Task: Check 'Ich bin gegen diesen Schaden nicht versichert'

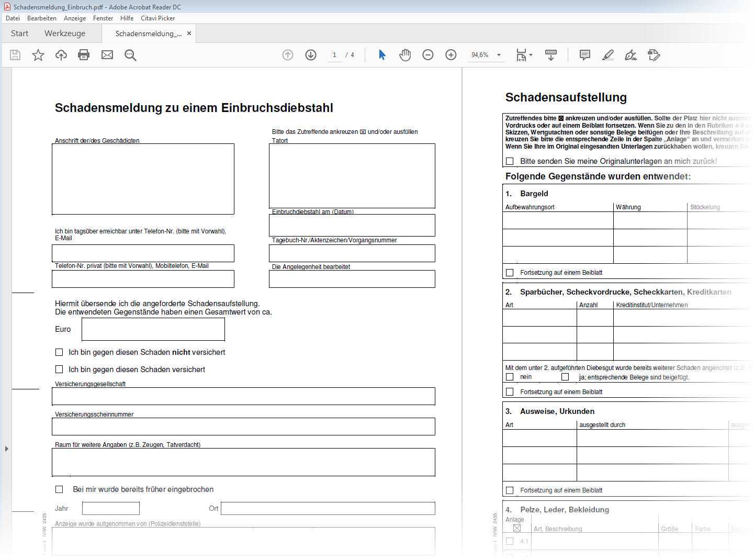Action: point(59,352)
